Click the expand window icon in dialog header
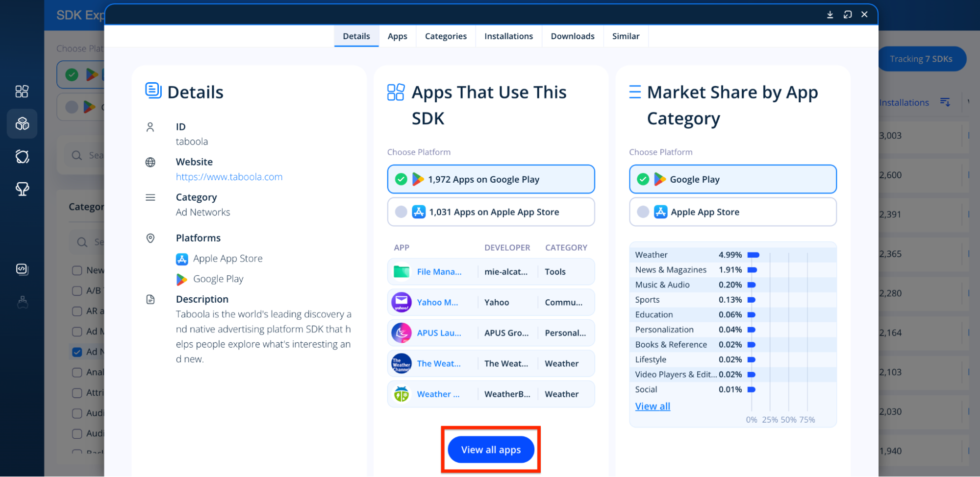Image resolution: width=980 pixels, height=477 pixels. coord(848,15)
